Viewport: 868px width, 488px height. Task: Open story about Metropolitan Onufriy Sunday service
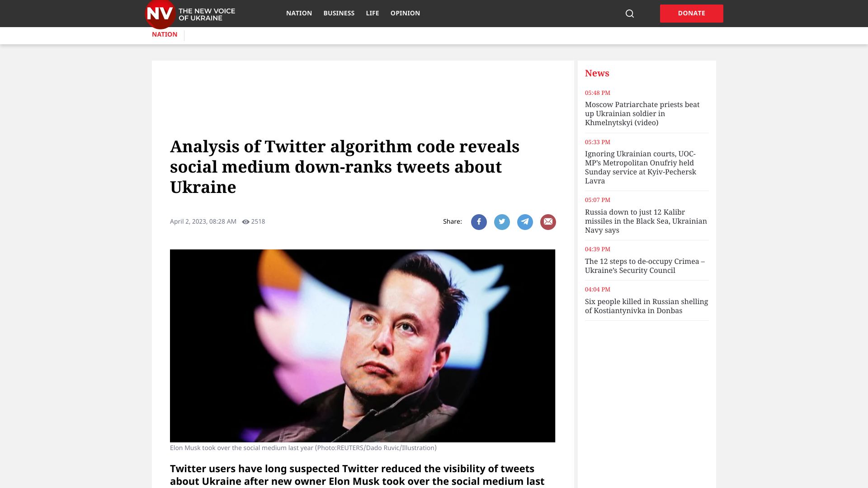tap(641, 167)
